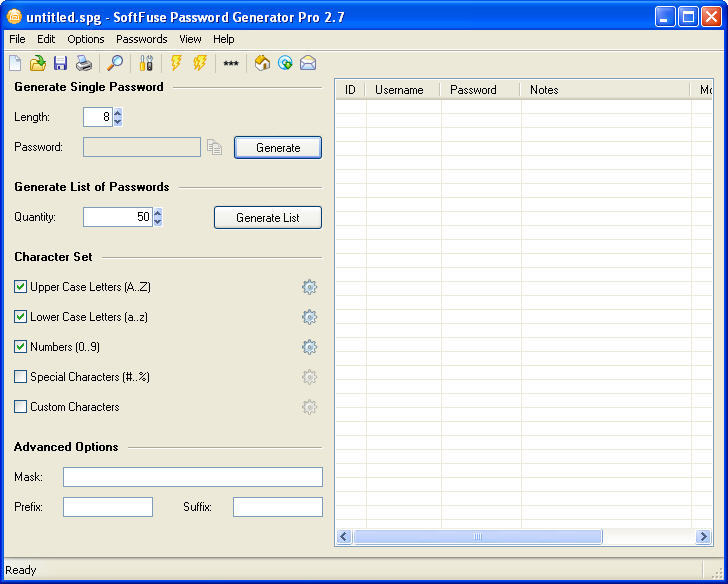The height and width of the screenshot is (584, 728).
Task: Uncheck Lower Case Letters (a..z)
Action: 20,317
